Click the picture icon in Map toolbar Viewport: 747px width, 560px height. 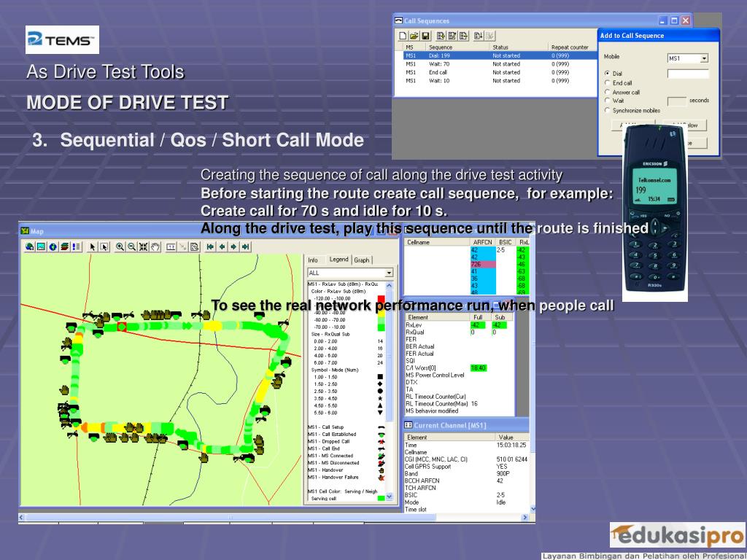pos(42,246)
